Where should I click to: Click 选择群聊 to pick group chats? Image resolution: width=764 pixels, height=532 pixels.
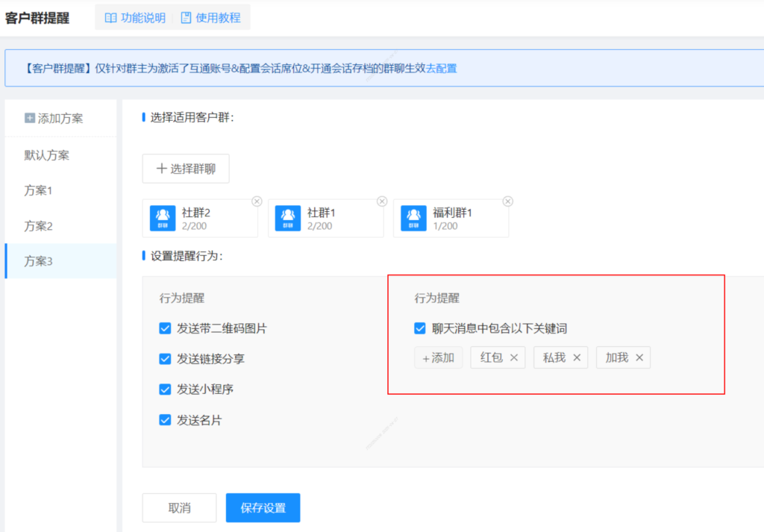pos(186,169)
